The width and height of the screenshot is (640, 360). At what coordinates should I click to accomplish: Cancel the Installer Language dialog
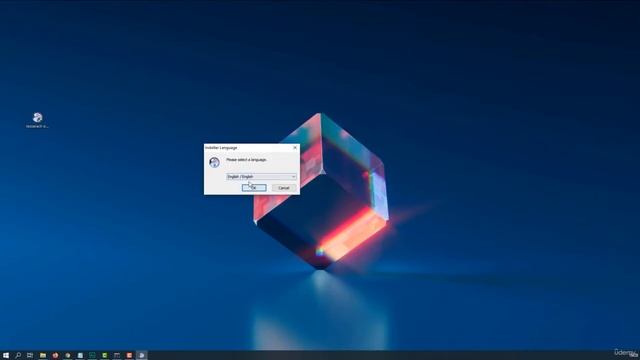[284, 188]
